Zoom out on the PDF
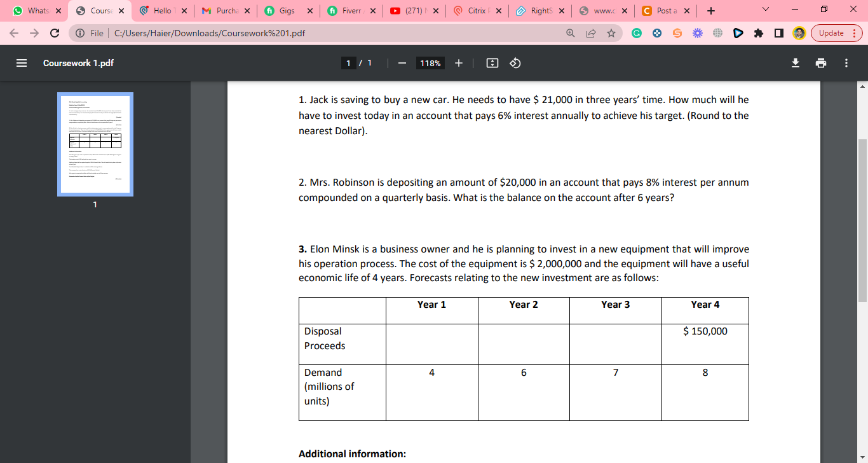The width and height of the screenshot is (868, 463). click(402, 63)
